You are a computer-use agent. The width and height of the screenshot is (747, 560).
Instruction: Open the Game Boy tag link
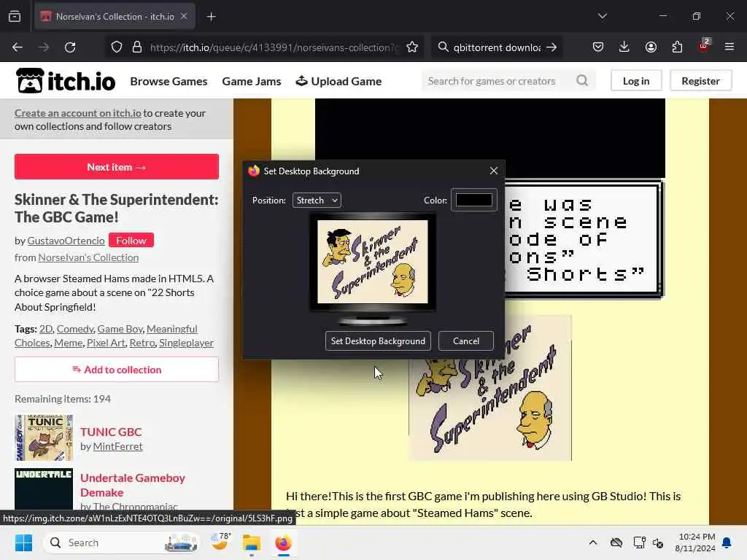pyautogui.click(x=120, y=329)
